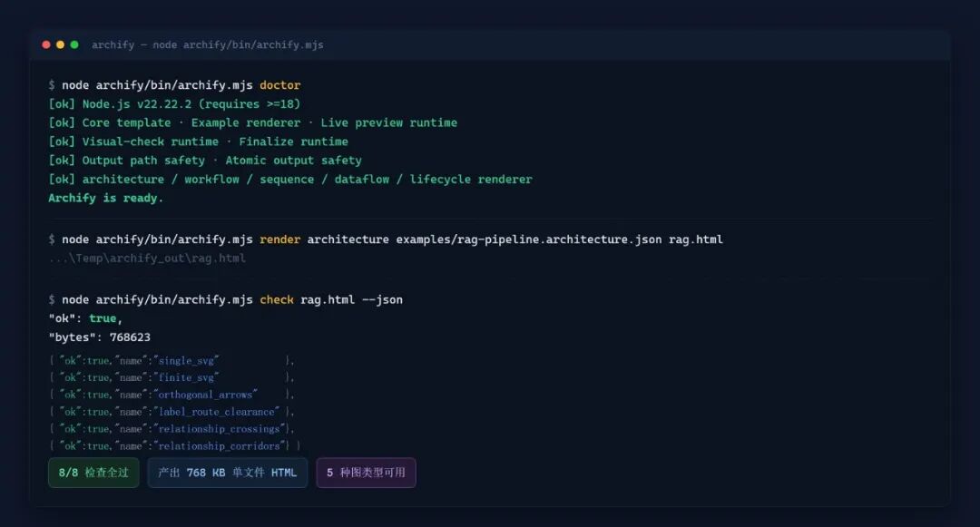Click the 'Archify is ready.' message
The image size is (980, 527).
click(105, 198)
